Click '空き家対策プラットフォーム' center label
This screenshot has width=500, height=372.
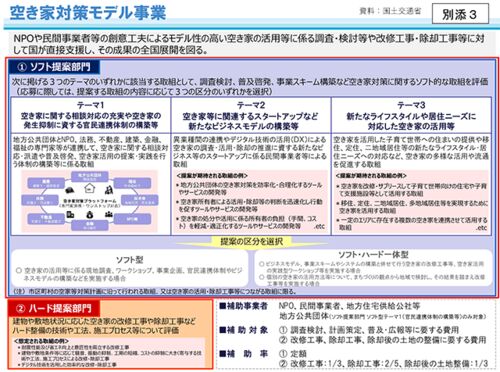[90, 201]
